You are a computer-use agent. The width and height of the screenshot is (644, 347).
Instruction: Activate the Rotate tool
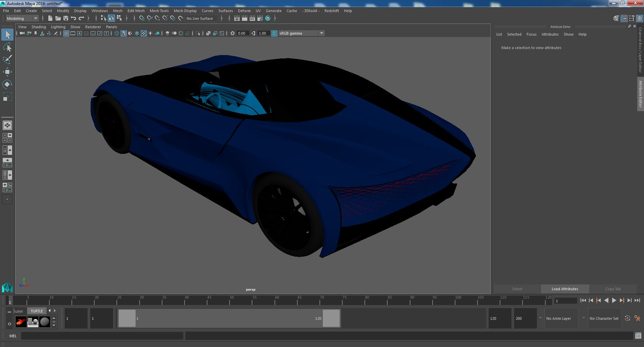[x=7, y=84]
